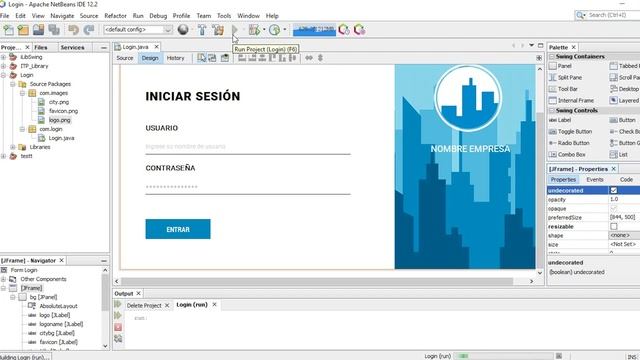Open the Tools menu
The image size is (640, 360).
point(224,16)
